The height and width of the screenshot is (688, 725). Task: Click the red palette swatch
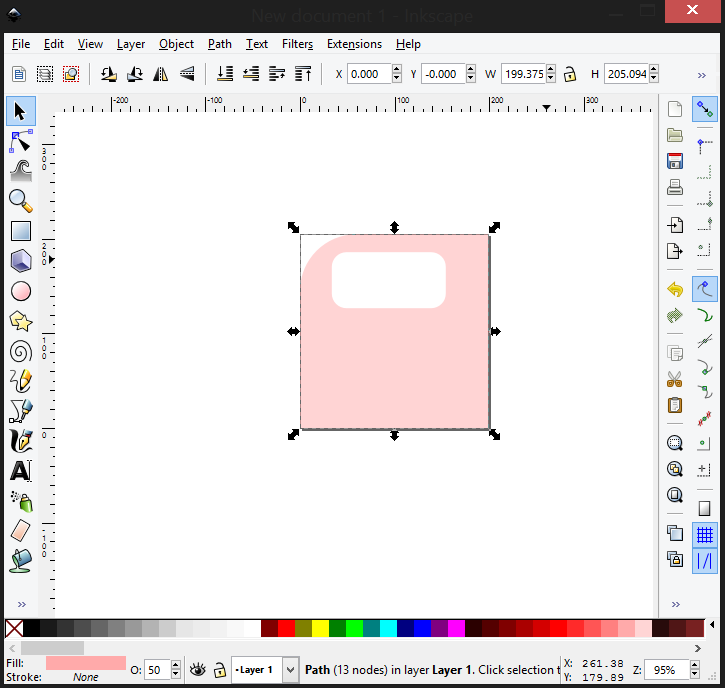[286, 629]
